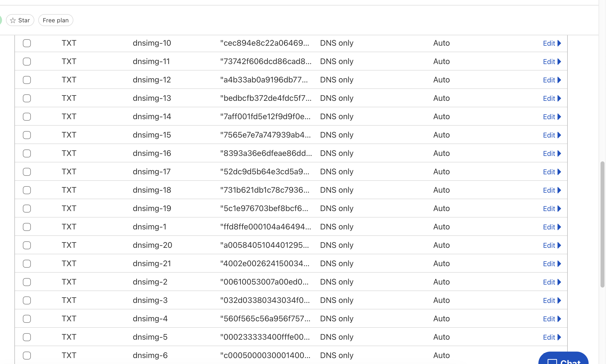Click the star icon in the Star pill

(13, 20)
